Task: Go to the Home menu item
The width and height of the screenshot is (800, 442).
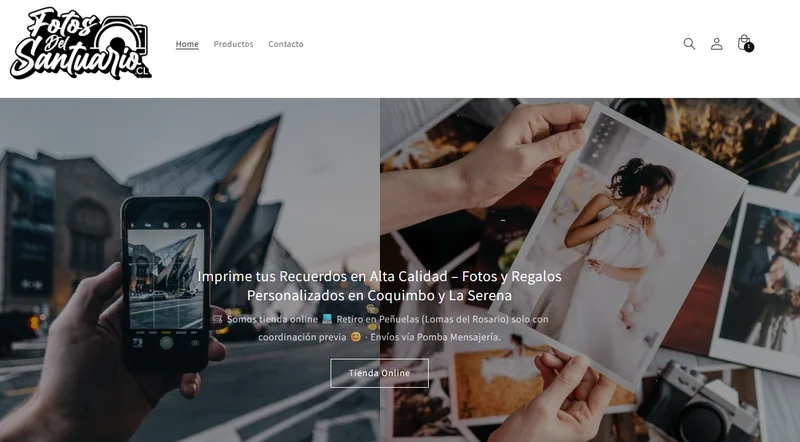Action: (187, 44)
